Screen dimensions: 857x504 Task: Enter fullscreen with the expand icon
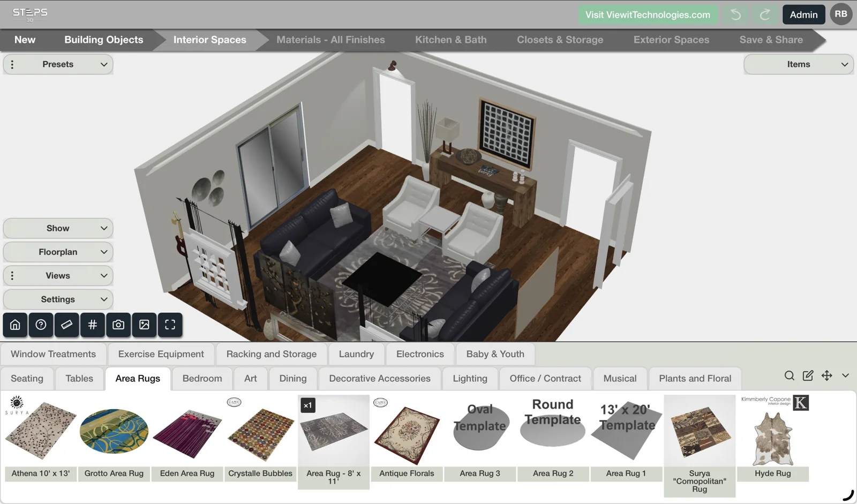[170, 325]
